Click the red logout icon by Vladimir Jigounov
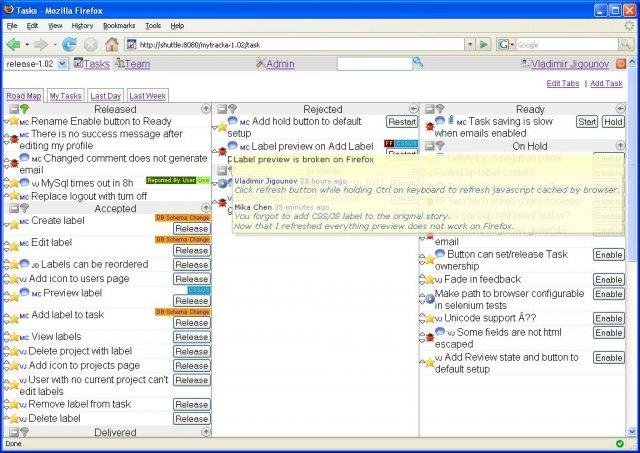This screenshot has width=640, height=453. point(620,64)
